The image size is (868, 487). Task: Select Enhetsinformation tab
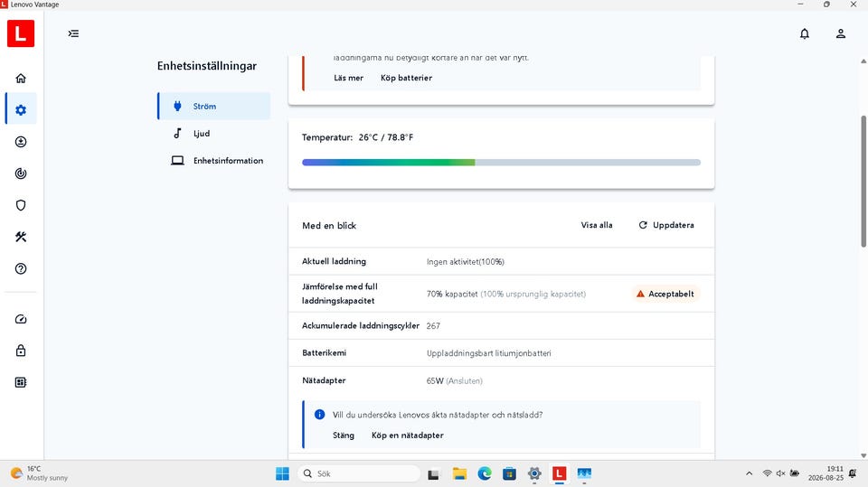[214, 161]
